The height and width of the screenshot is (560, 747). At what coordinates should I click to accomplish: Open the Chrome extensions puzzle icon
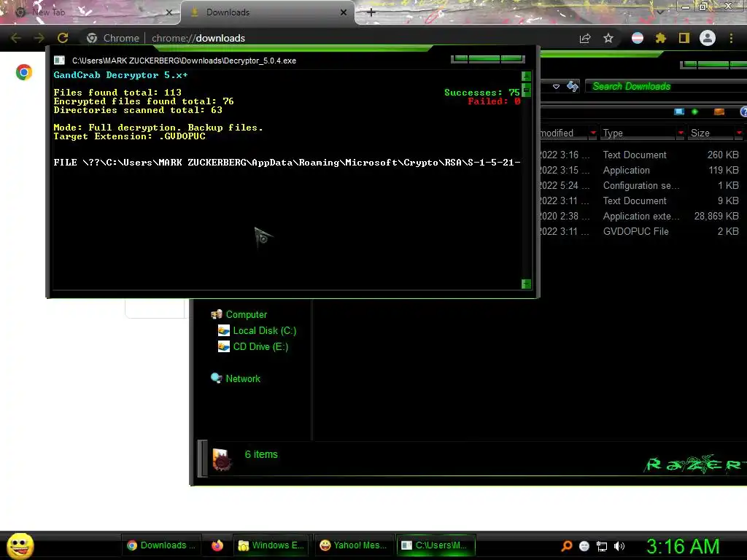click(x=661, y=38)
